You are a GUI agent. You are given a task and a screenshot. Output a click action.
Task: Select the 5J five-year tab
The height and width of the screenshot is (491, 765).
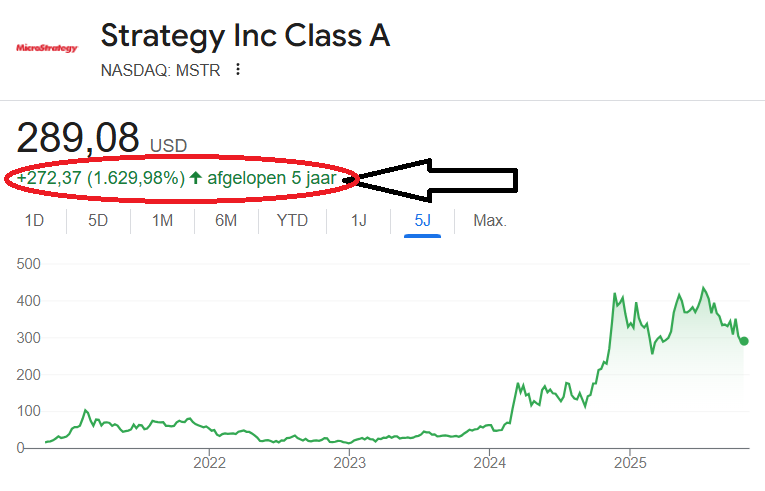[x=422, y=220]
